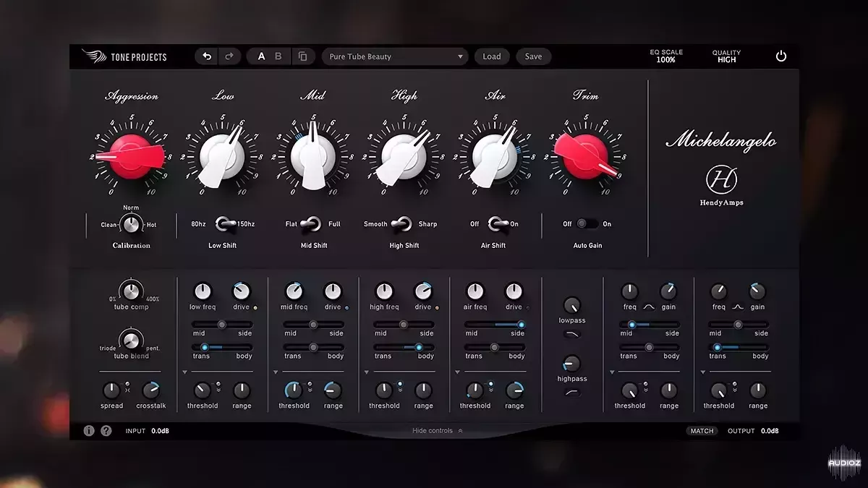Switch to the B preset slot
Viewport: 868px width, 488px height.
coord(278,56)
